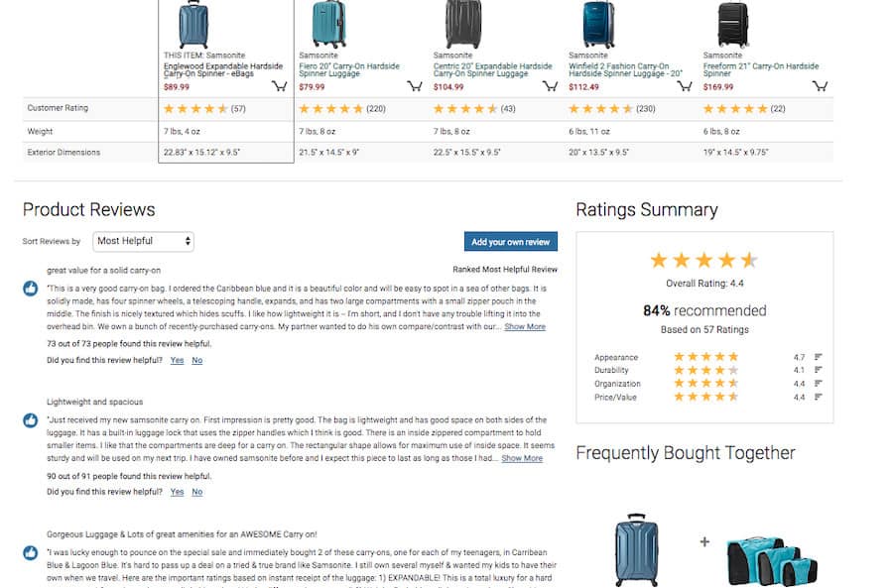The image size is (893, 588).
Task: Add Englewood Expandable Hardside to cart
Action: (279, 86)
